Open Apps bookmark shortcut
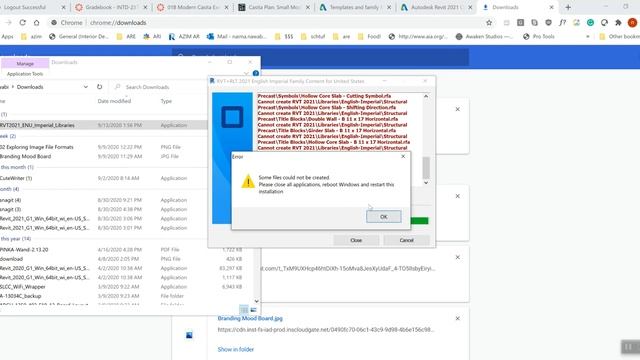Screen dimensions: 640x360 7,37
